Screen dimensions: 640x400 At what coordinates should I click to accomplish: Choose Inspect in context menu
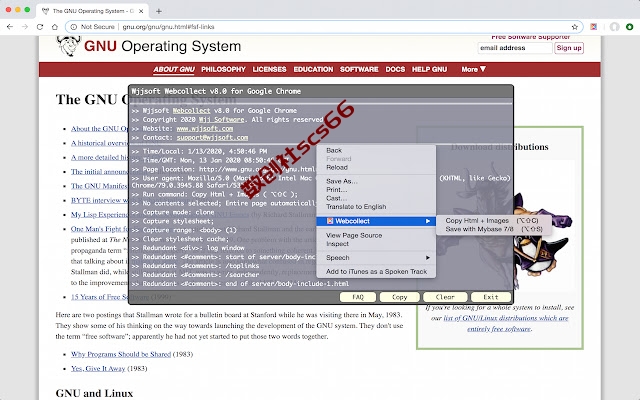pos(376,244)
